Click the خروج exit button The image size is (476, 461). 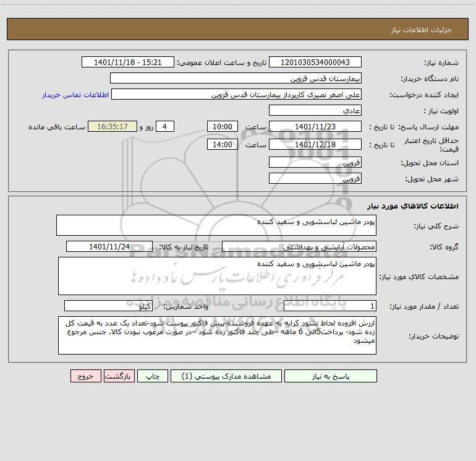coord(85,376)
